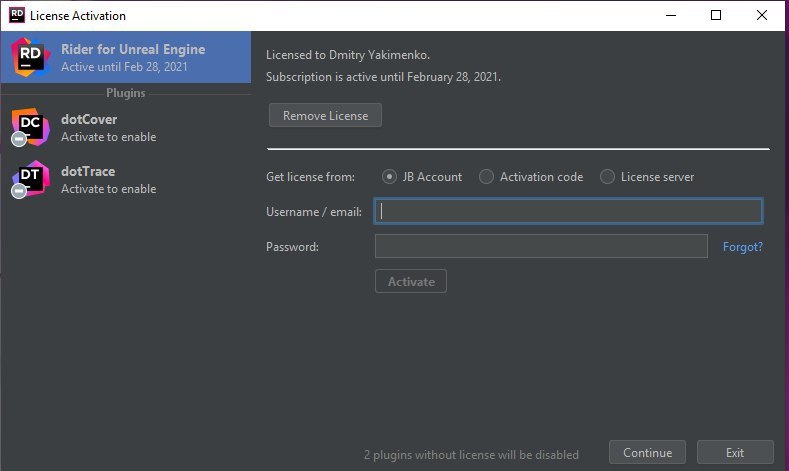This screenshot has width=789, height=471.
Task: Click the Activate button
Action: pyautogui.click(x=411, y=281)
